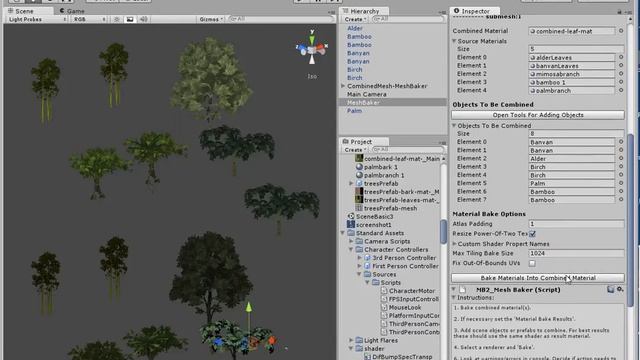Select Alder object in the Hierarchy
The image size is (640, 360).
355,28
